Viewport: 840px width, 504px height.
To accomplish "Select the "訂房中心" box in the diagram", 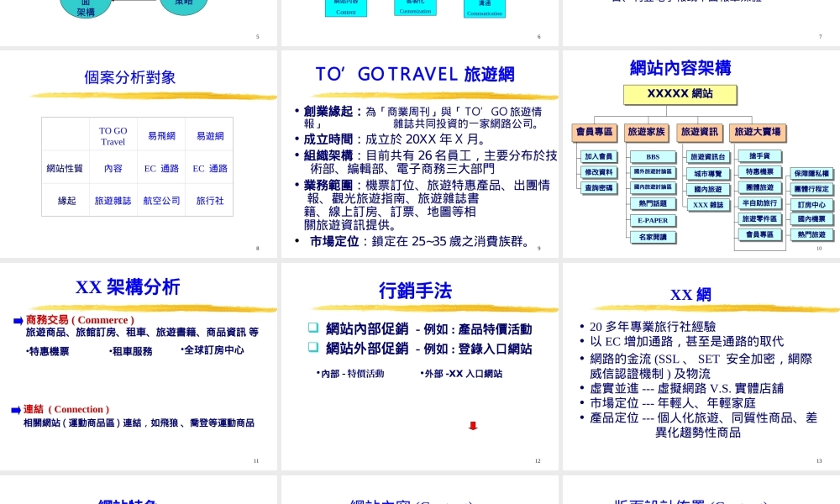I will (x=812, y=204).
